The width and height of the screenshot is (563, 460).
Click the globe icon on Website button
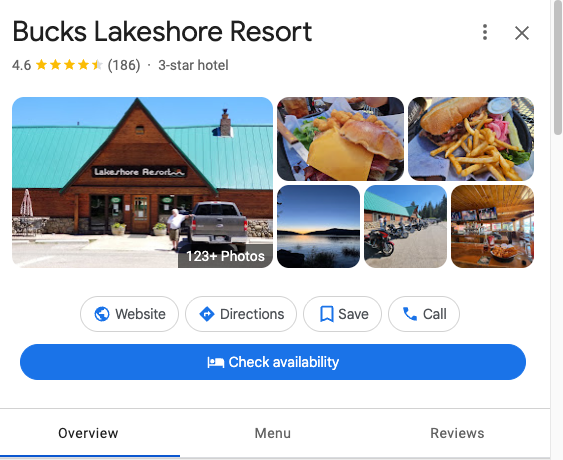coord(102,314)
